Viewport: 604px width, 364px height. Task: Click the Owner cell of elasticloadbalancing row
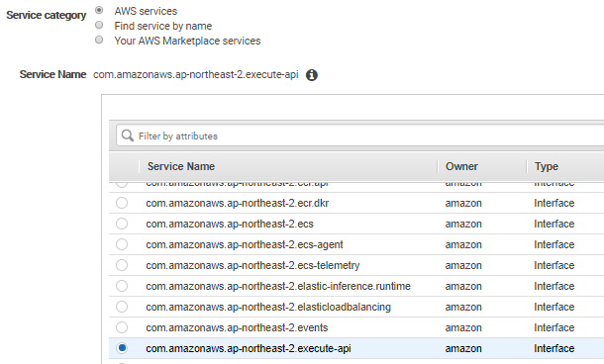(x=463, y=307)
